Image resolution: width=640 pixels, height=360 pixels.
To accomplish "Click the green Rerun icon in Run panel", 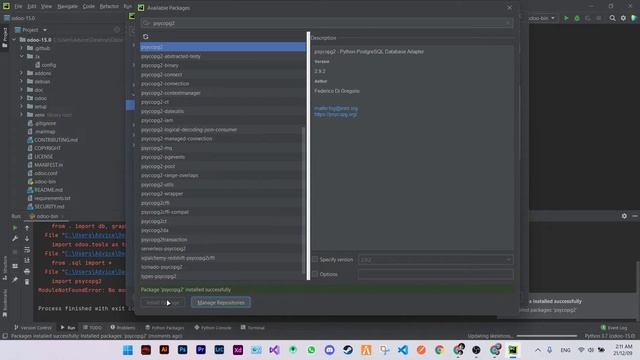I will [15, 228].
